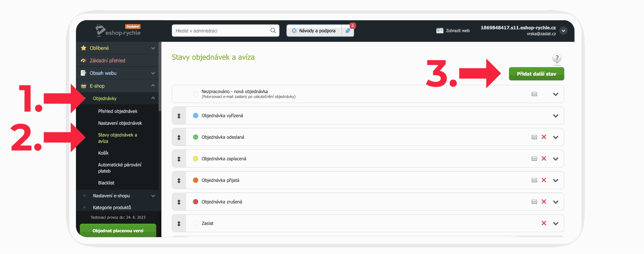Click Objednat placenou verzi button

[118, 231]
